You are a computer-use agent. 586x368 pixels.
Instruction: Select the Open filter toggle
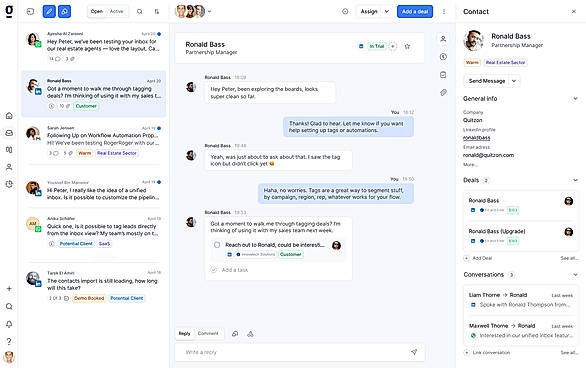[x=96, y=12]
